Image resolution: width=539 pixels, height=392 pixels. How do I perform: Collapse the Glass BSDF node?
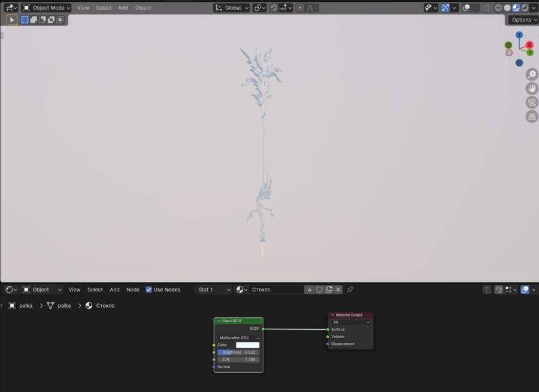(x=219, y=321)
